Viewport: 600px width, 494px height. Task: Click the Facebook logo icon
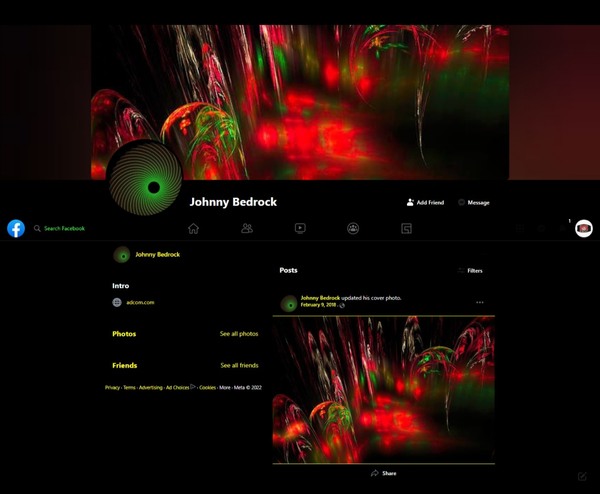pos(16,228)
